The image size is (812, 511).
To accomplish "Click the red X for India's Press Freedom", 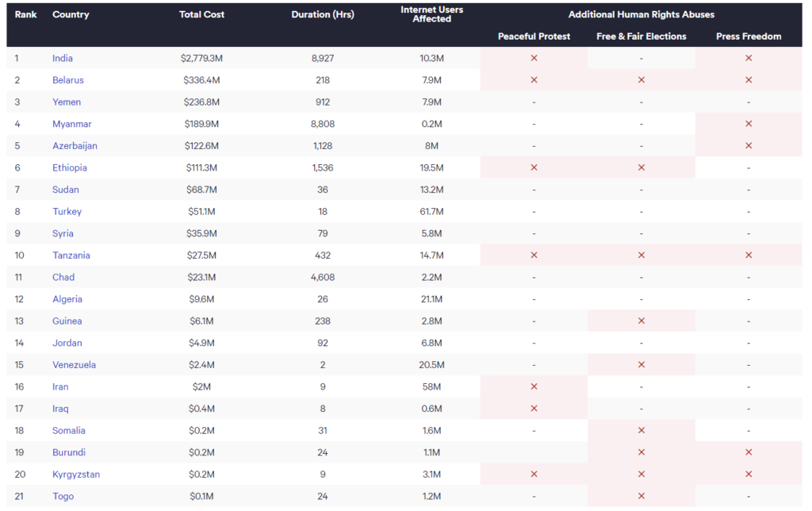I will pyautogui.click(x=749, y=58).
